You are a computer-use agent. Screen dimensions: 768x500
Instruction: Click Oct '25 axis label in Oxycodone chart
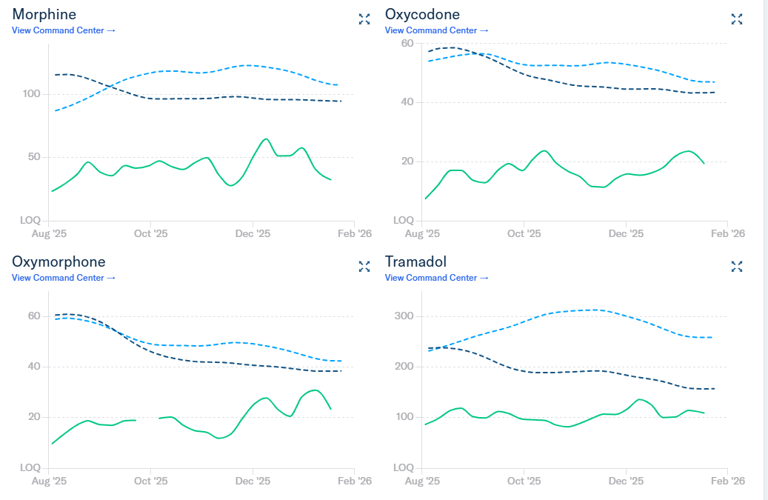point(524,234)
